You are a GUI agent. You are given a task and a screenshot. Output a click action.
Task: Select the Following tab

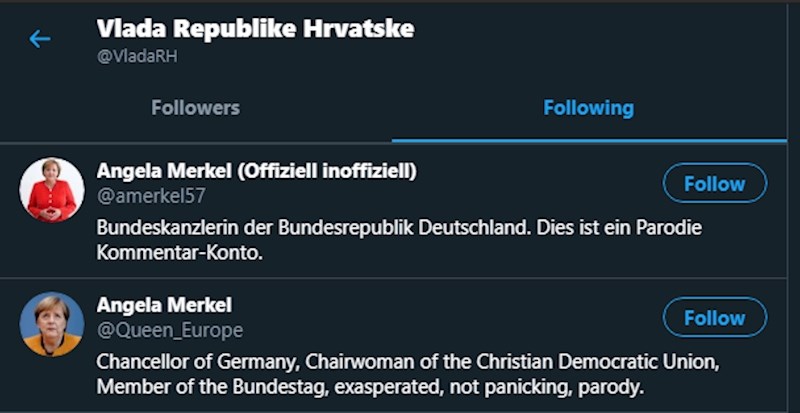pyautogui.click(x=588, y=108)
